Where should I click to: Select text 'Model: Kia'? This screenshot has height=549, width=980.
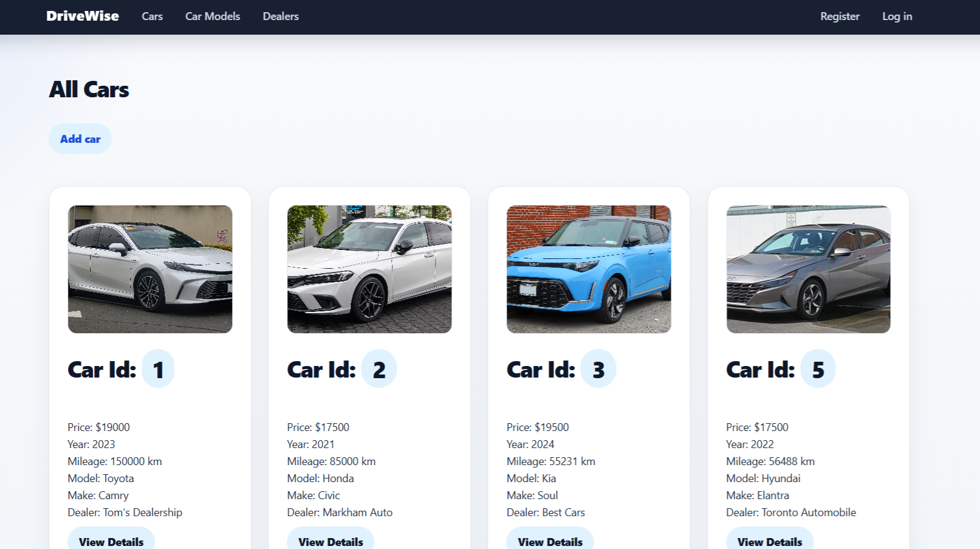pyautogui.click(x=531, y=478)
